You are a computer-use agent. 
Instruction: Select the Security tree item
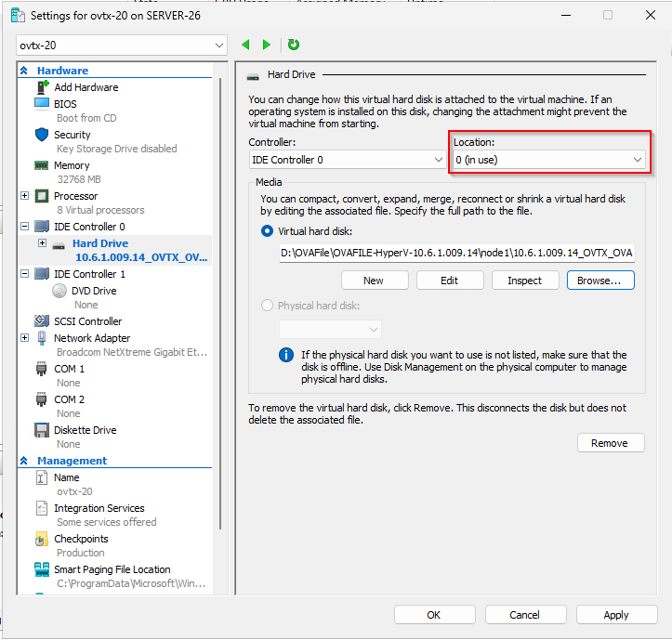(72, 135)
